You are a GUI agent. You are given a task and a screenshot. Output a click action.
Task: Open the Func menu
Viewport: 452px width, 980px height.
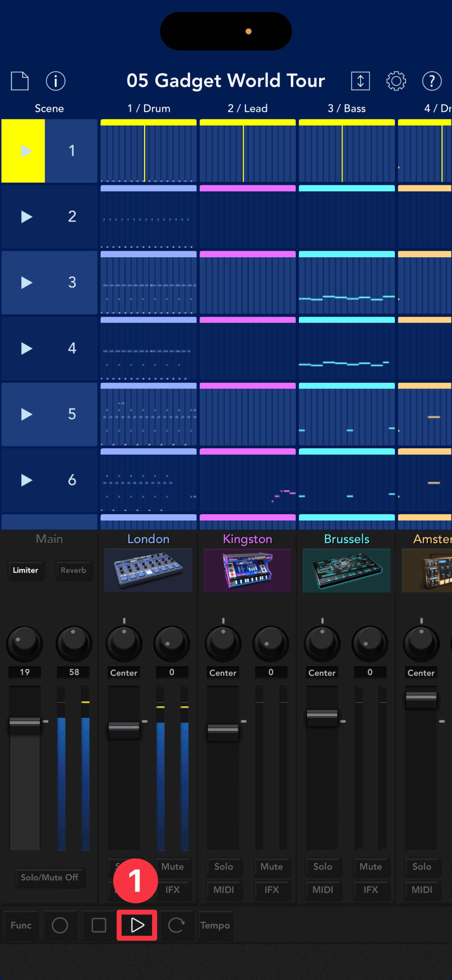[21, 925]
